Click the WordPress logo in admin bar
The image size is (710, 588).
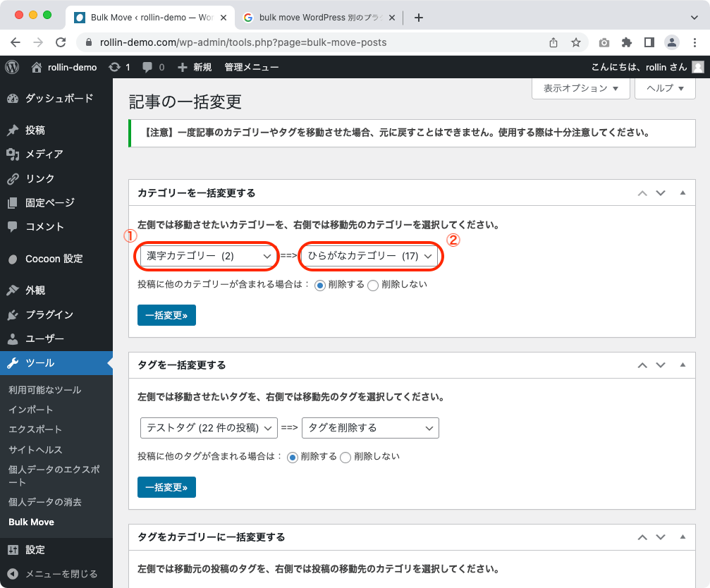click(12, 67)
